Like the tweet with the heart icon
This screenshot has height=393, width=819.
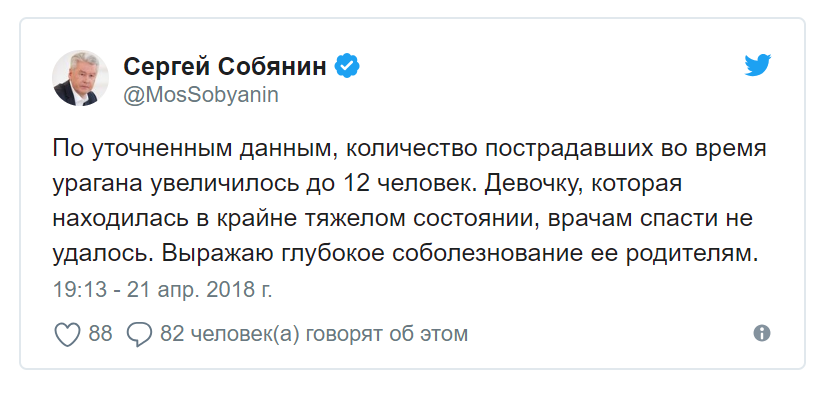click(68, 334)
